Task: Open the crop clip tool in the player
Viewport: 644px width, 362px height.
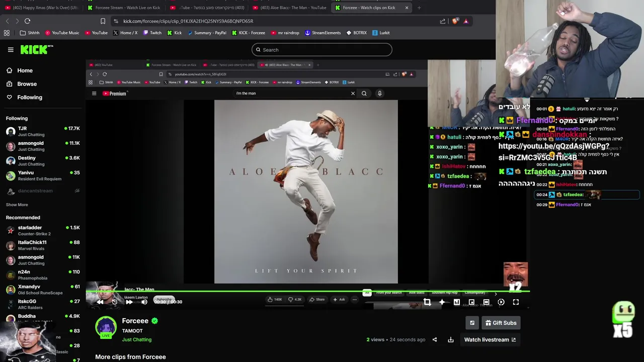Action: click(x=427, y=302)
